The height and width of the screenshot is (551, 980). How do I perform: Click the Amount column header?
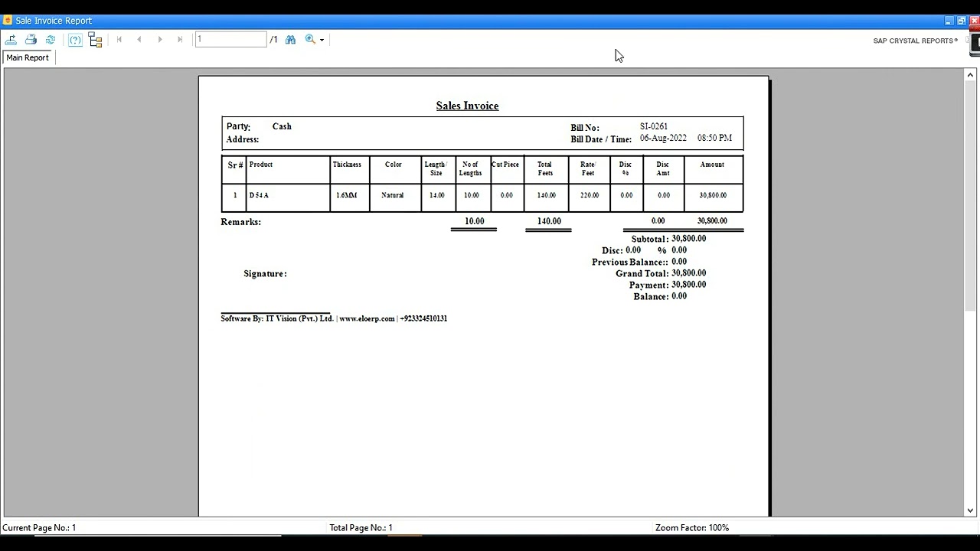(x=712, y=165)
